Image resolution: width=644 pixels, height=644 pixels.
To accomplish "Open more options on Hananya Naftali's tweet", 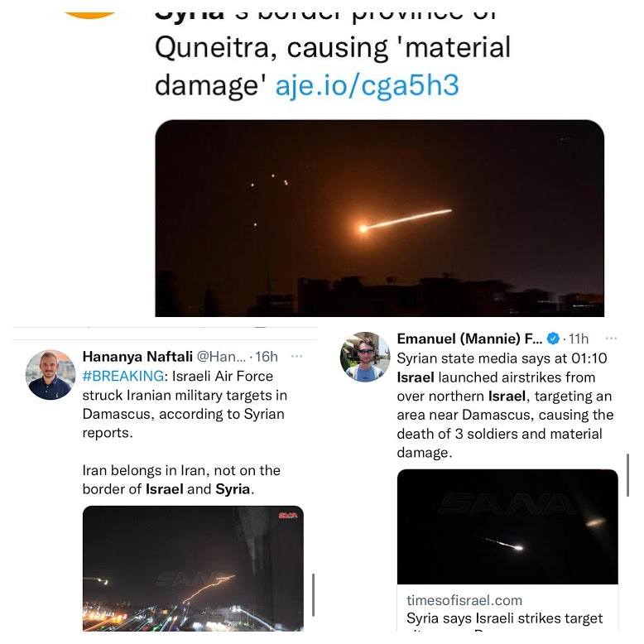I will 296,357.
